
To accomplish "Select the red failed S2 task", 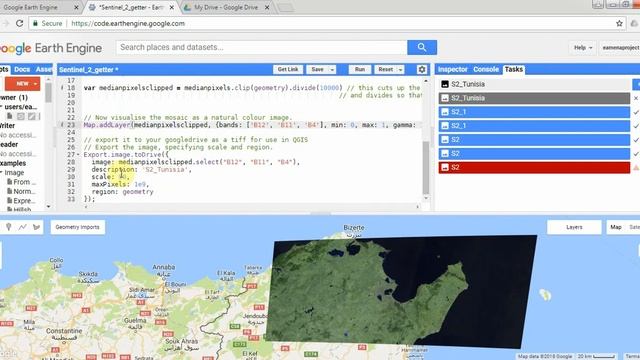I will coord(535,167).
